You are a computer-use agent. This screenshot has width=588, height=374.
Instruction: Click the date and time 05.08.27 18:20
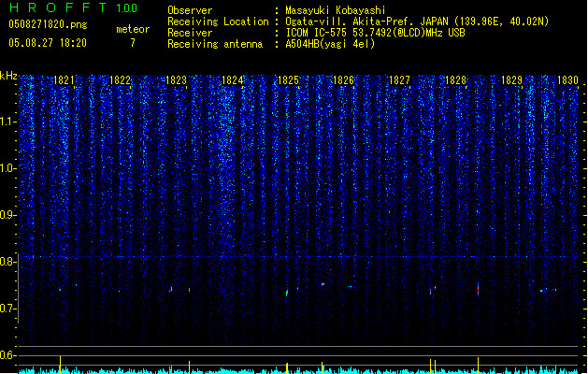(48, 43)
